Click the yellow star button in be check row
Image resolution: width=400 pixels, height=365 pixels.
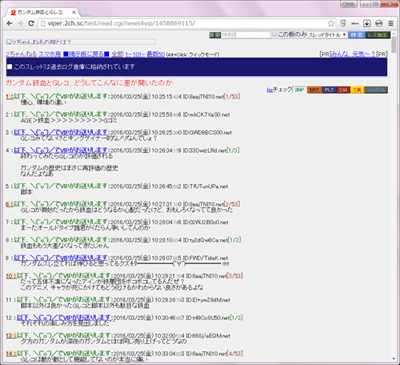point(357,90)
